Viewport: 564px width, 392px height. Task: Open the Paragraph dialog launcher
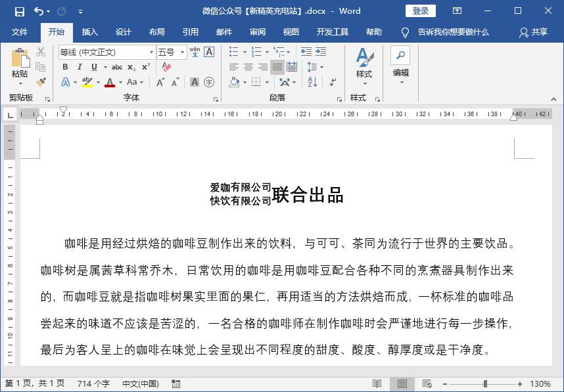[x=339, y=99]
